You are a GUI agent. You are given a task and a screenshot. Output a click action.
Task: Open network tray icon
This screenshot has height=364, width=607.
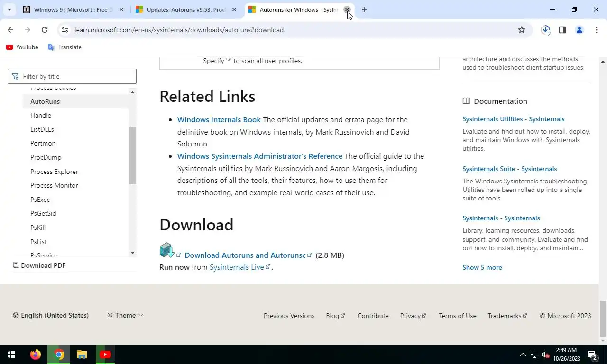click(534, 355)
